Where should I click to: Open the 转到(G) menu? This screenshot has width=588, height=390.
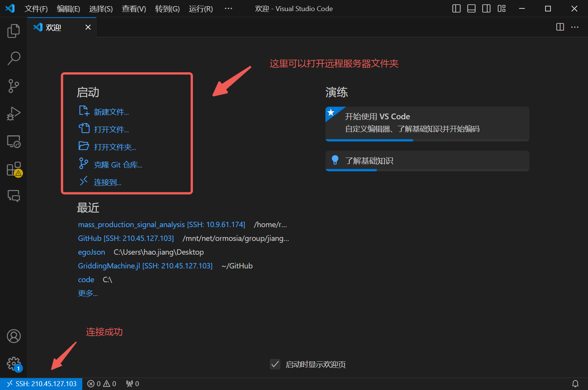click(167, 8)
